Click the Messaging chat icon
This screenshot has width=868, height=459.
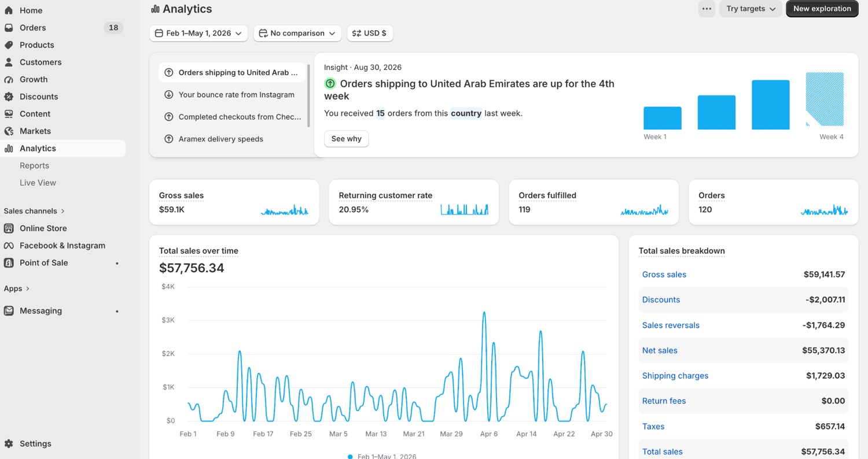click(9, 311)
